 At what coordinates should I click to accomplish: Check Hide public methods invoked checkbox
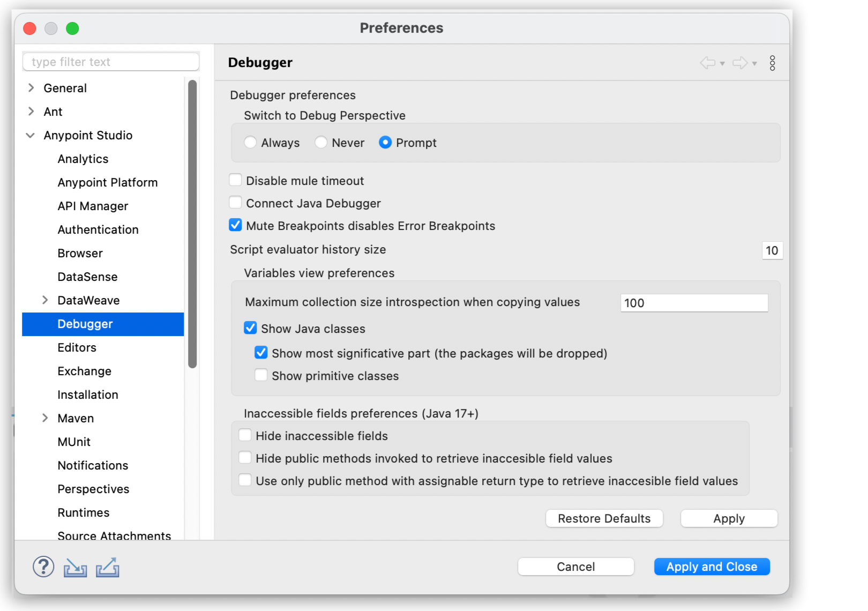245,458
